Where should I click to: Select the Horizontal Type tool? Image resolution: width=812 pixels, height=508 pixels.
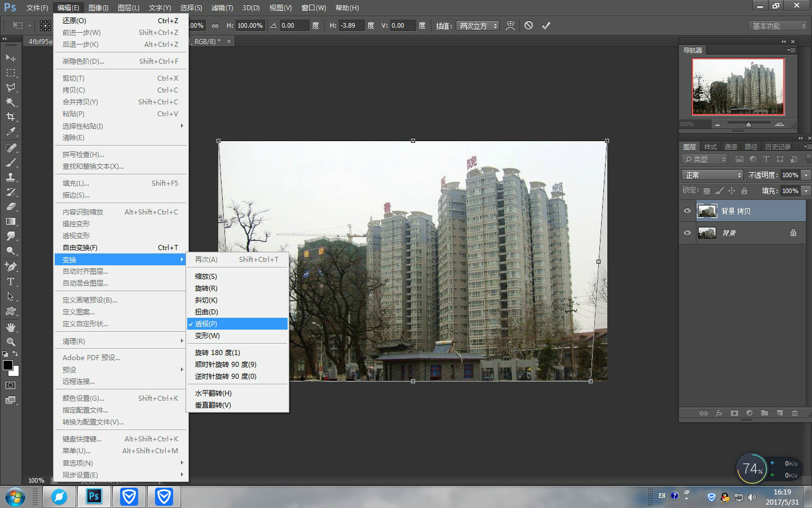[11, 281]
